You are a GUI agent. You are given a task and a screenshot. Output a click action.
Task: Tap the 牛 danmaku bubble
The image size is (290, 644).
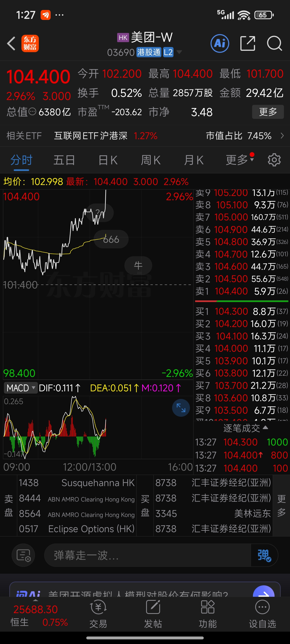point(138,265)
